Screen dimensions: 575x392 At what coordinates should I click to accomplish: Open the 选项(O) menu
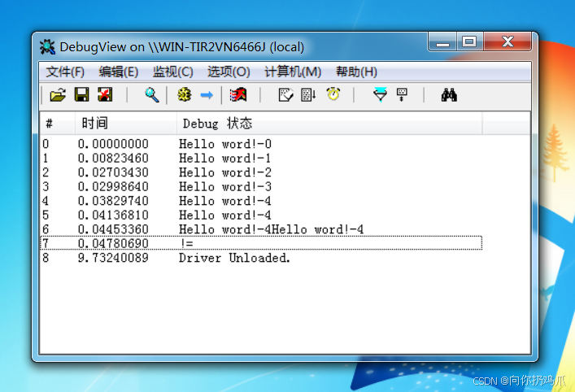(229, 72)
